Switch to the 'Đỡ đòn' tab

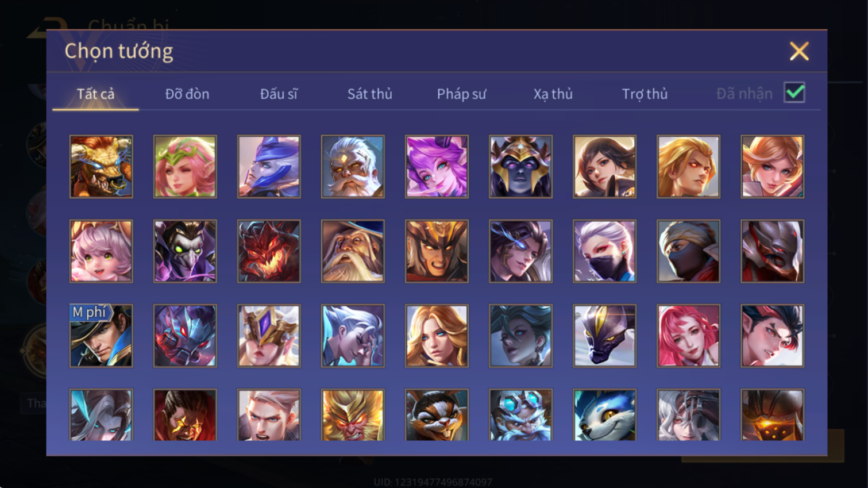click(x=187, y=94)
